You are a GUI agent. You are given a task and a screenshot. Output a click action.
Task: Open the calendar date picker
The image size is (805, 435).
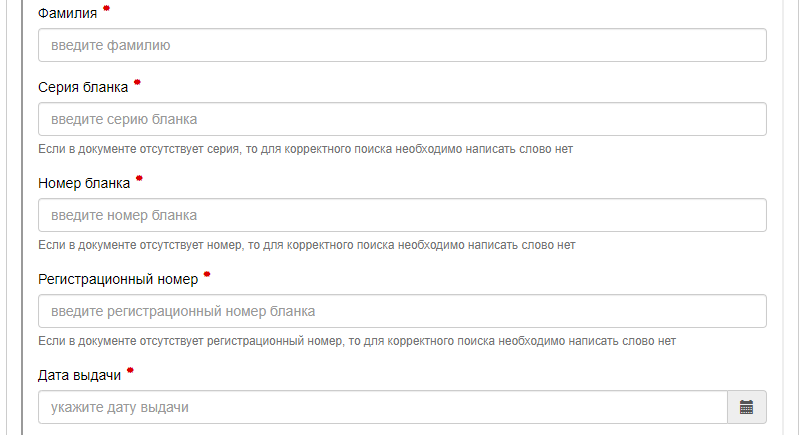tap(746, 407)
